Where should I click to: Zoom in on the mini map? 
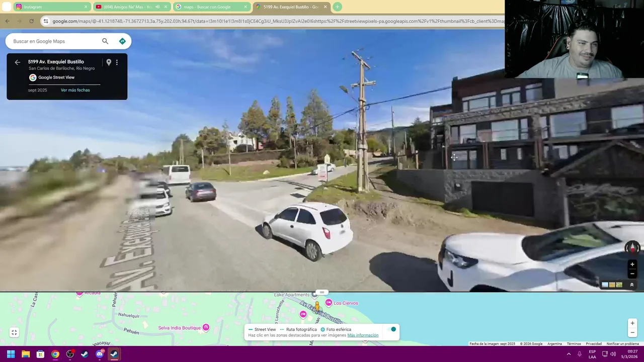click(x=632, y=323)
